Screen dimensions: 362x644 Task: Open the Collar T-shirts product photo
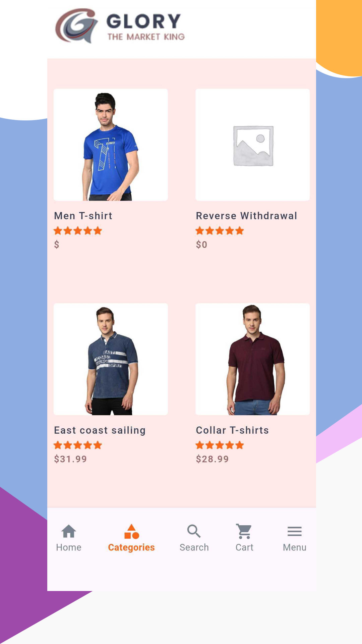pyautogui.click(x=253, y=359)
